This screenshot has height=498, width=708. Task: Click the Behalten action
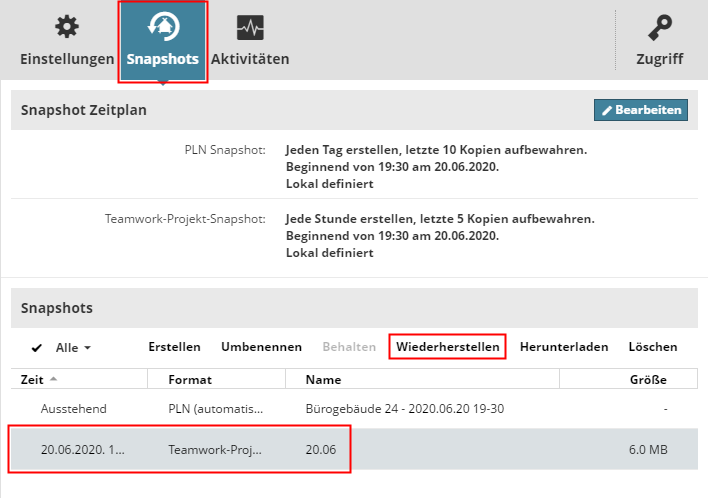tap(349, 347)
